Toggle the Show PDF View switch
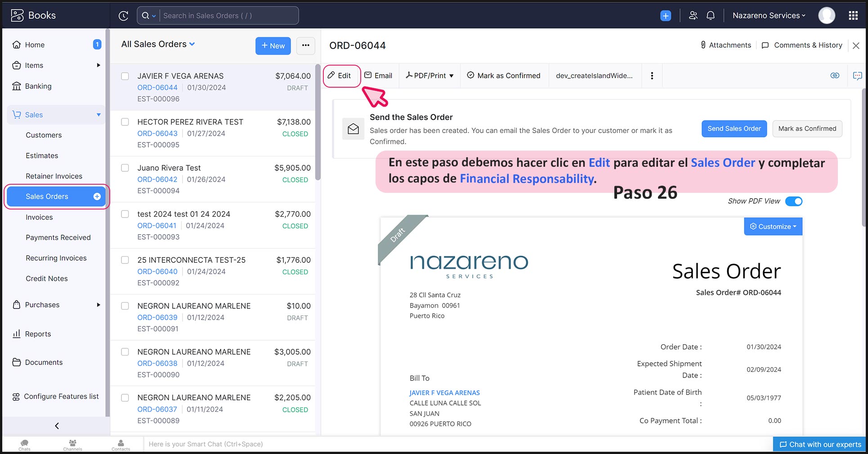This screenshot has height=454, width=868. pos(793,201)
